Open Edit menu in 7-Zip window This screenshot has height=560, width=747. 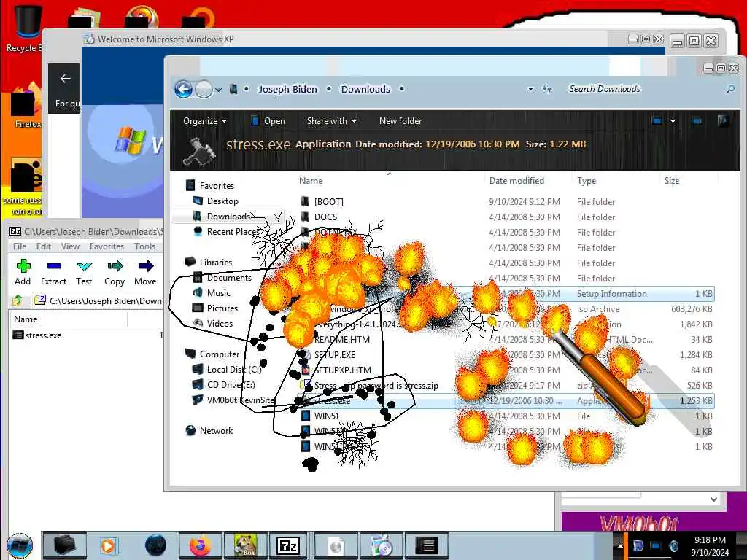click(43, 246)
